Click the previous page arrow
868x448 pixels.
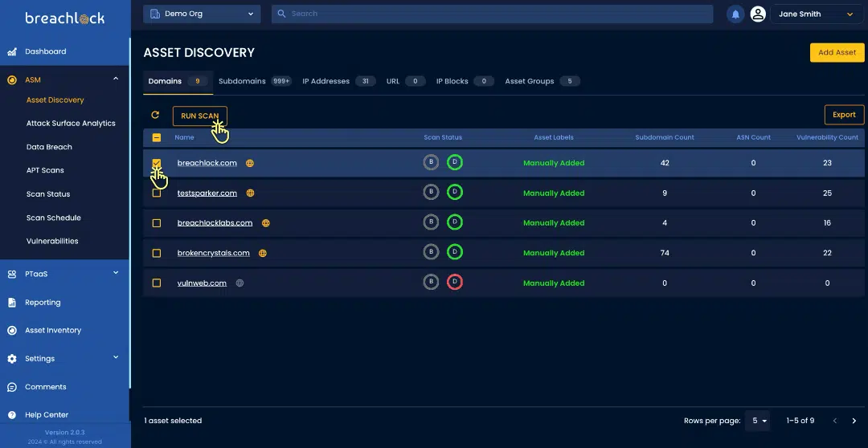coord(835,421)
